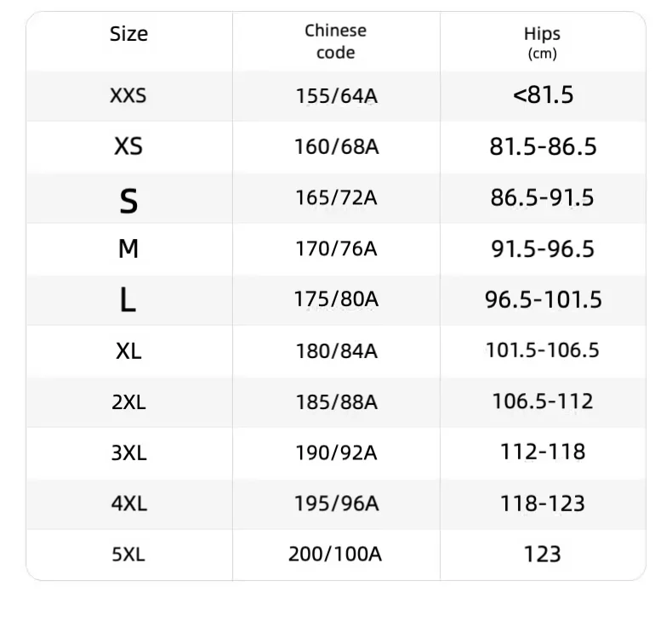The width and height of the screenshot is (672, 632).
Task: Select the 5XL size cell
Action: click(x=128, y=555)
